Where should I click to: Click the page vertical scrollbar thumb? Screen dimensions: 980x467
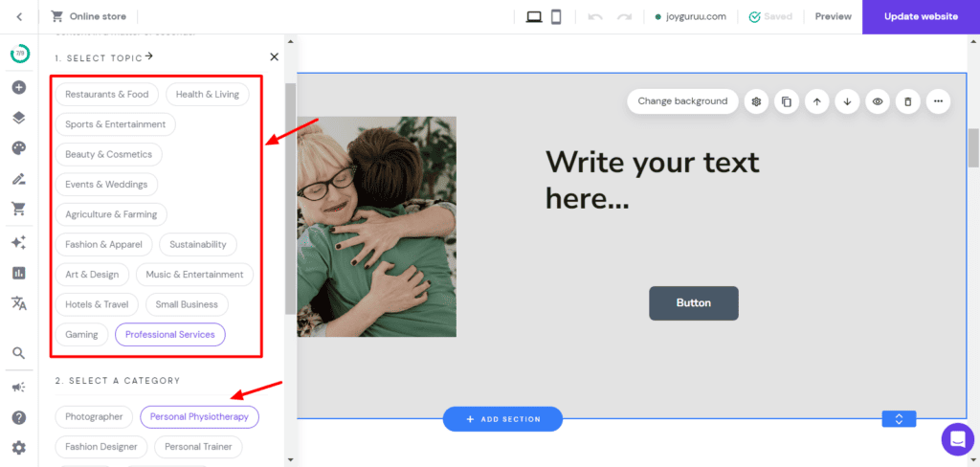click(973, 148)
